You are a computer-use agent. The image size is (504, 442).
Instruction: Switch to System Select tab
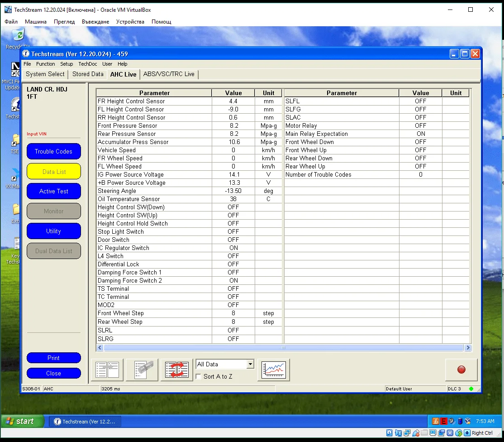tap(45, 74)
